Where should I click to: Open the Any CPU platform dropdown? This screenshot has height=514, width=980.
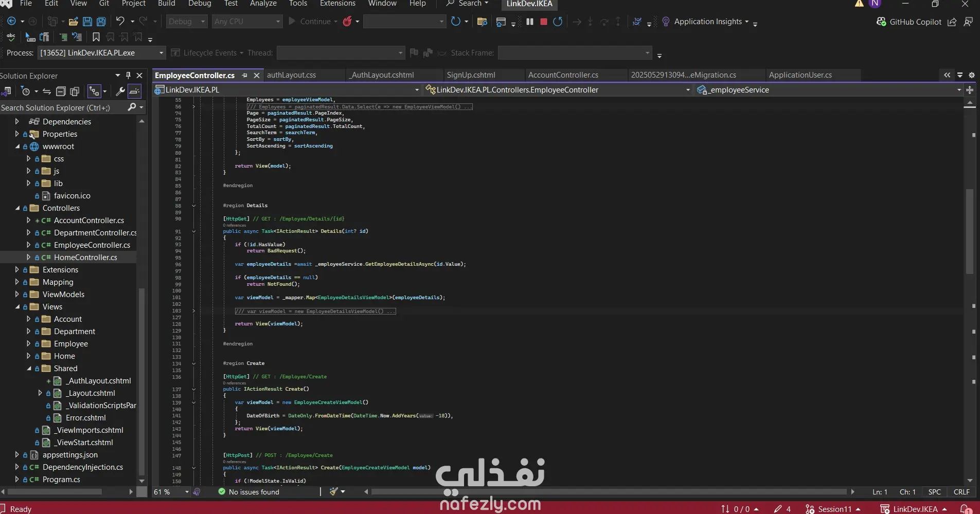click(x=247, y=22)
